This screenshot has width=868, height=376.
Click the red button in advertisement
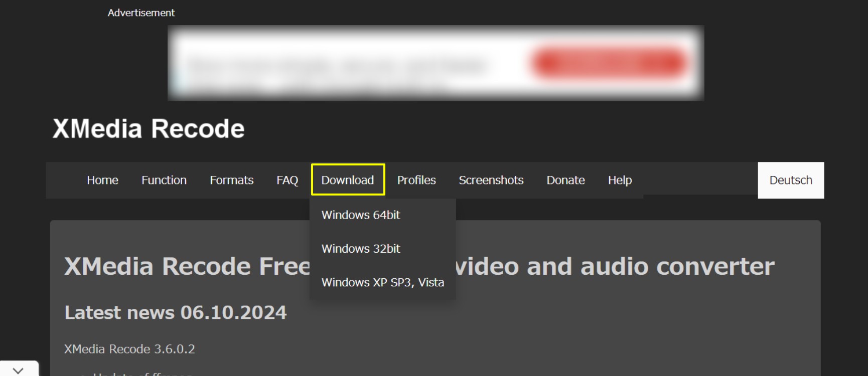click(608, 63)
